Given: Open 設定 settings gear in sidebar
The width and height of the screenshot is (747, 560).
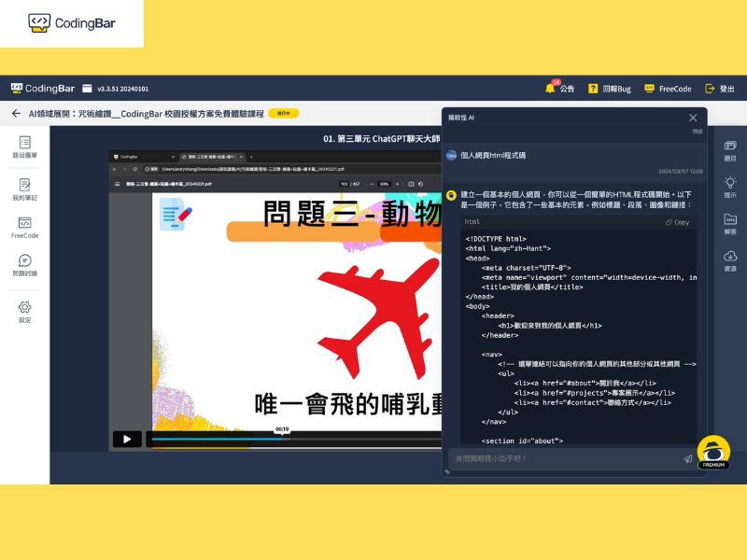Looking at the screenshot, I should [x=24, y=311].
